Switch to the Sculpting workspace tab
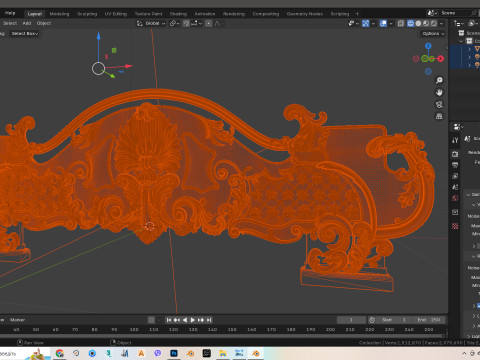The image size is (480, 360). [87, 14]
